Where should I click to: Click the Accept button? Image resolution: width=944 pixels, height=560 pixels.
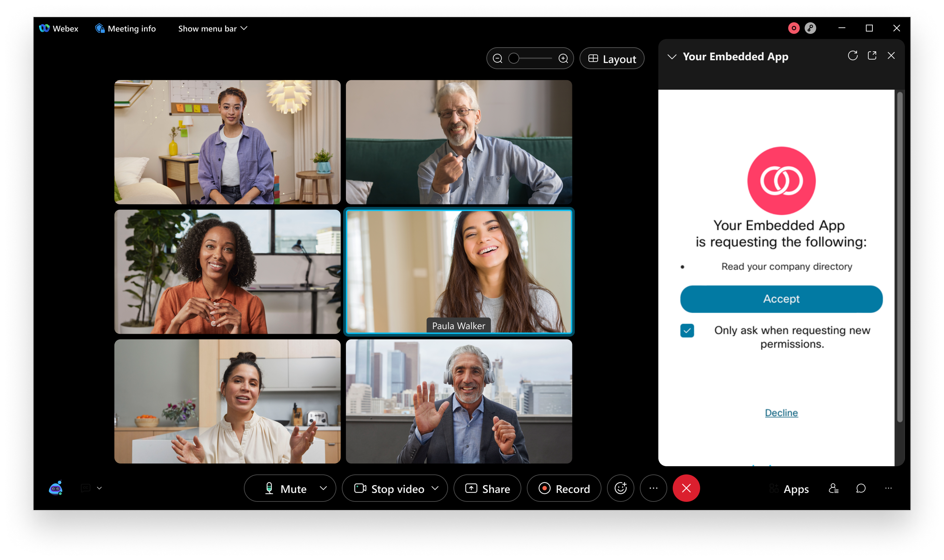pos(781,299)
